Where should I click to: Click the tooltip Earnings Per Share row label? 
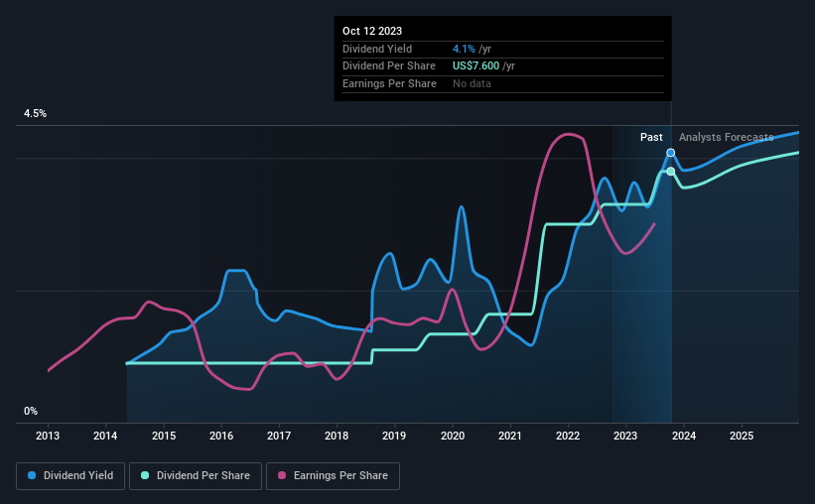pos(389,83)
